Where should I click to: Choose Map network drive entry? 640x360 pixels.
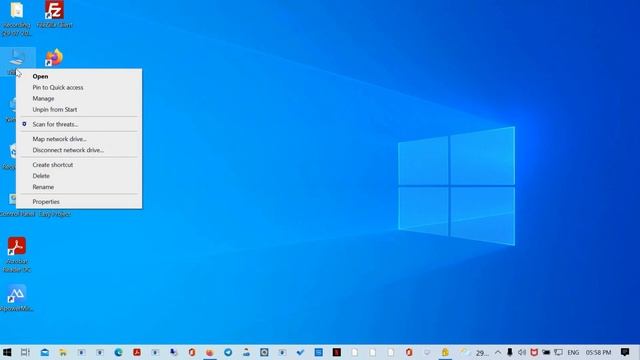pos(60,139)
